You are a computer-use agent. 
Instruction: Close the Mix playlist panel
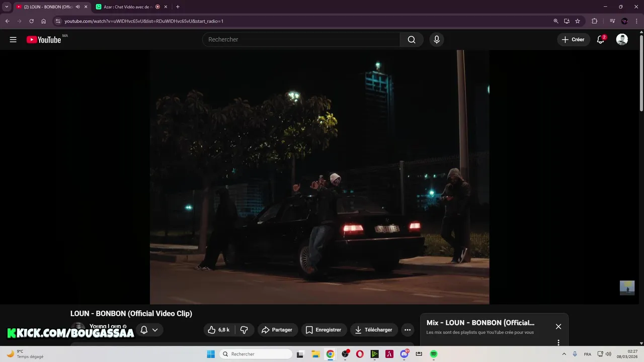coord(558,326)
